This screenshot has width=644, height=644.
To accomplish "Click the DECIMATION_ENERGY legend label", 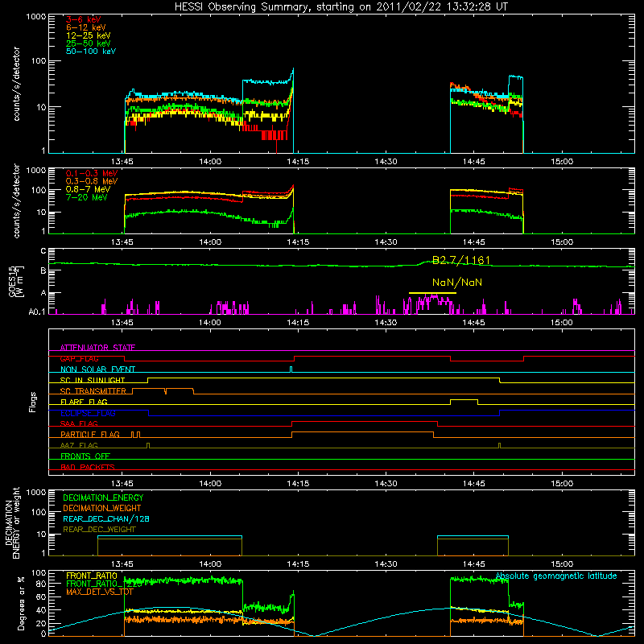I will 103,497.
